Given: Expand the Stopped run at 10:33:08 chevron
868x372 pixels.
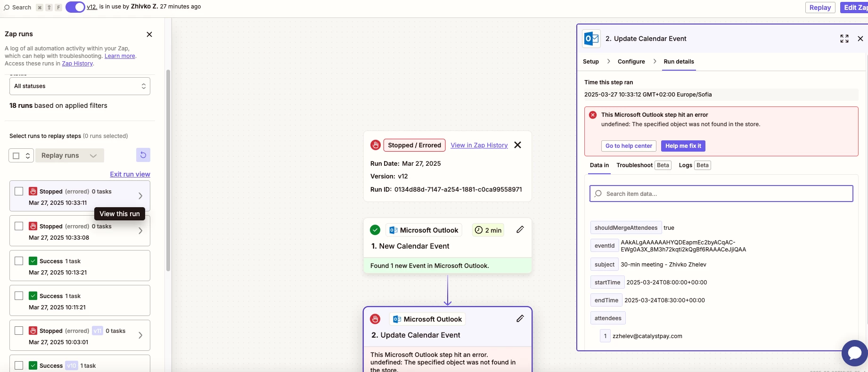Looking at the screenshot, I should coord(140,231).
